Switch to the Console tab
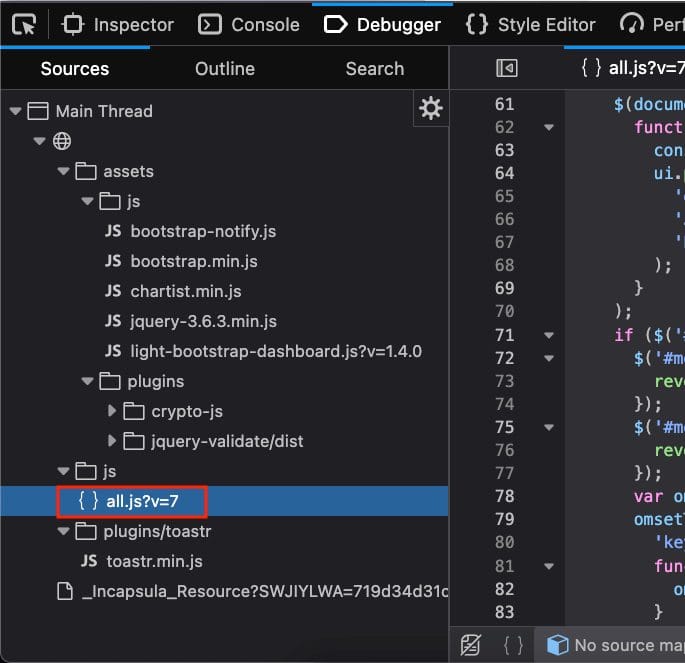Viewport: 685px width, 663px height. tap(249, 24)
